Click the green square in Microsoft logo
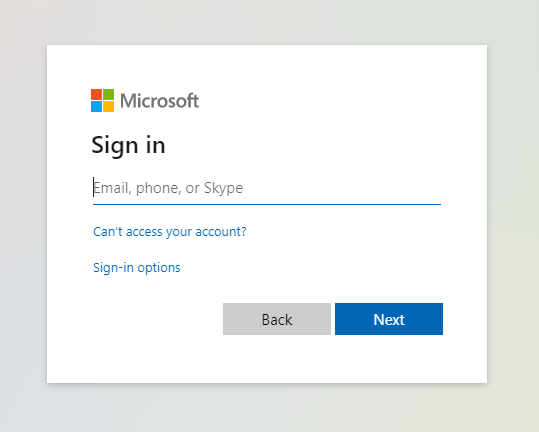Screen dimensions: 539x432 click(109, 94)
